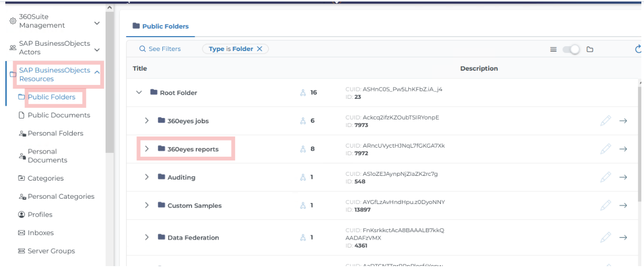The image size is (644, 272).
Task: Toggle the list/folder view switch
Action: tap(571, 49)
